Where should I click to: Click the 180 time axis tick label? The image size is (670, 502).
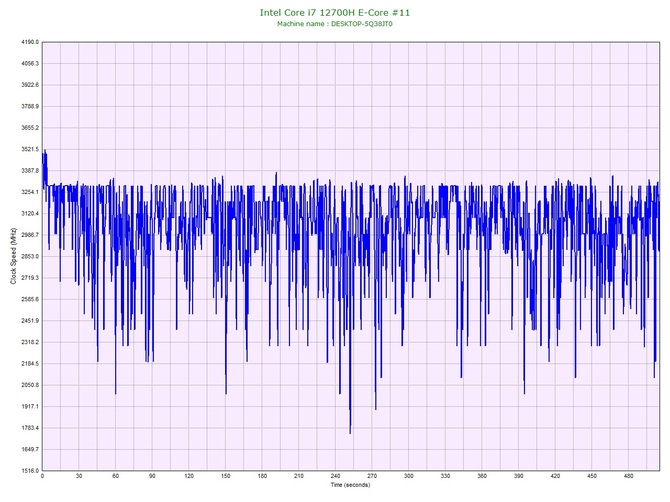pyautogui.click(x=262, y=476)
